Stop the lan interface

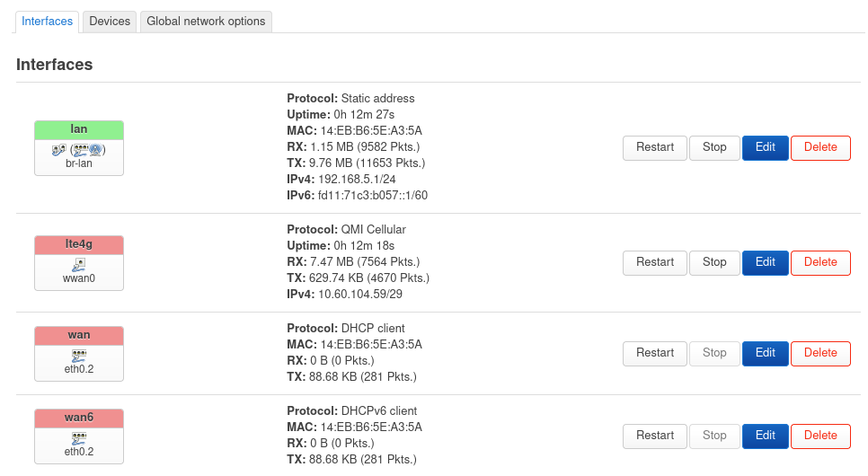click(714, 148)
